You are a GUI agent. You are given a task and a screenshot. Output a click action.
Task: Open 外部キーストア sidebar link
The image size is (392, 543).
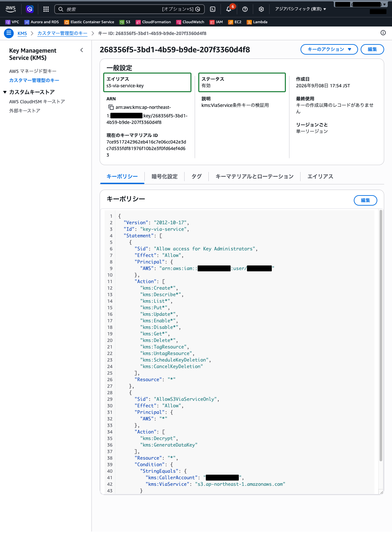(x=25, y=111)
